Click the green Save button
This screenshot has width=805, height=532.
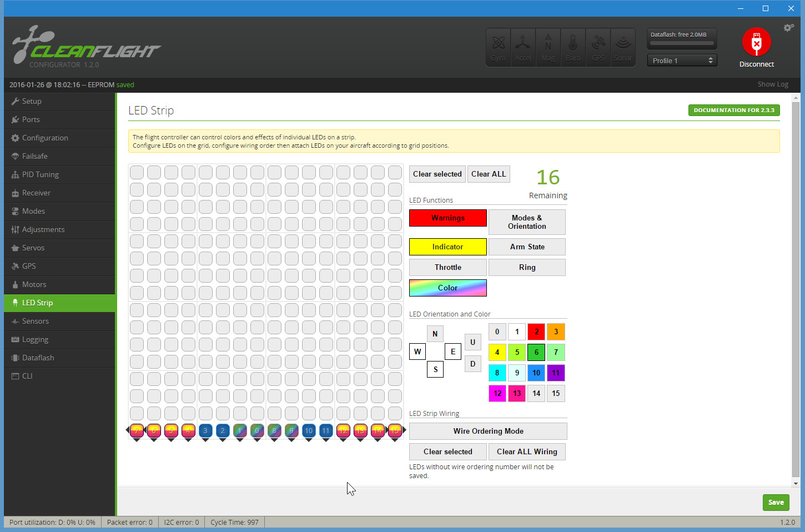[x=776, y=503]
